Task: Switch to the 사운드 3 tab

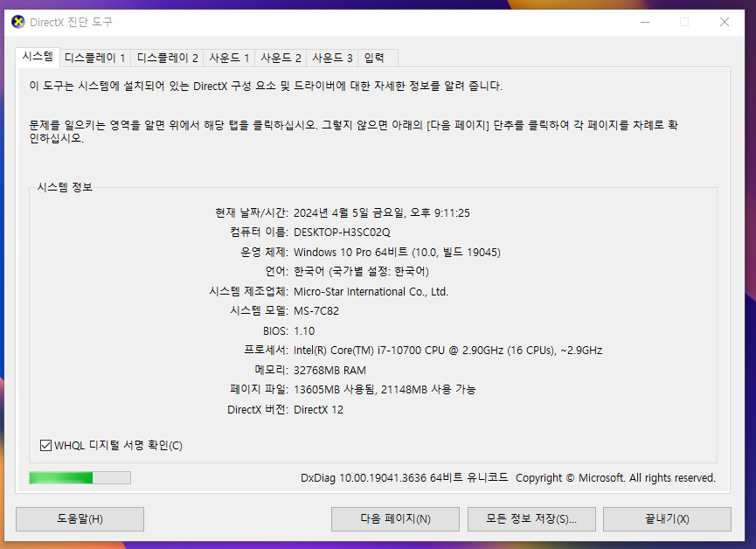Action: coord(332,59)
